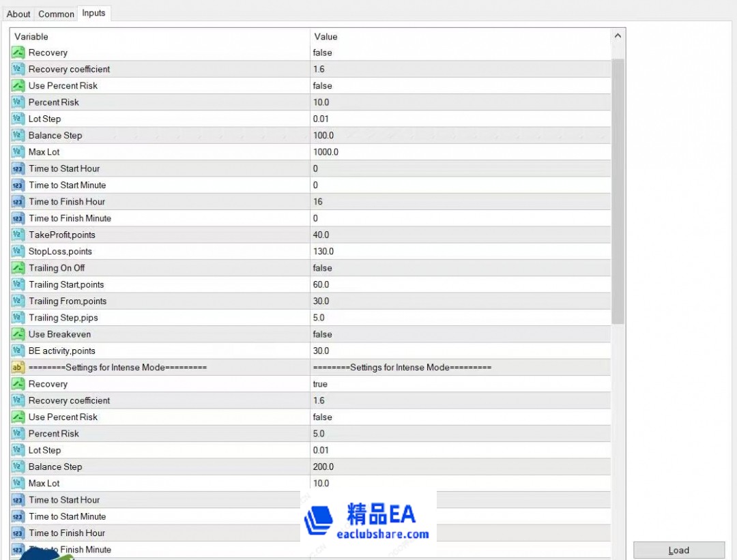The width and height of the screenshot is (737, 560).
Task: Select the Trailing On Off boolean icon
Action: (x=18, y=268)
